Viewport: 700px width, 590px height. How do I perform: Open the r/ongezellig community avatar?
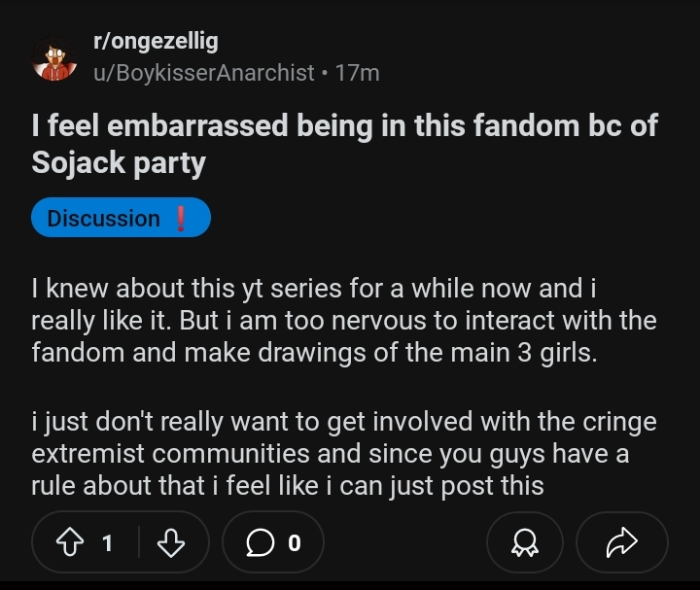click(x=53, y=59)
